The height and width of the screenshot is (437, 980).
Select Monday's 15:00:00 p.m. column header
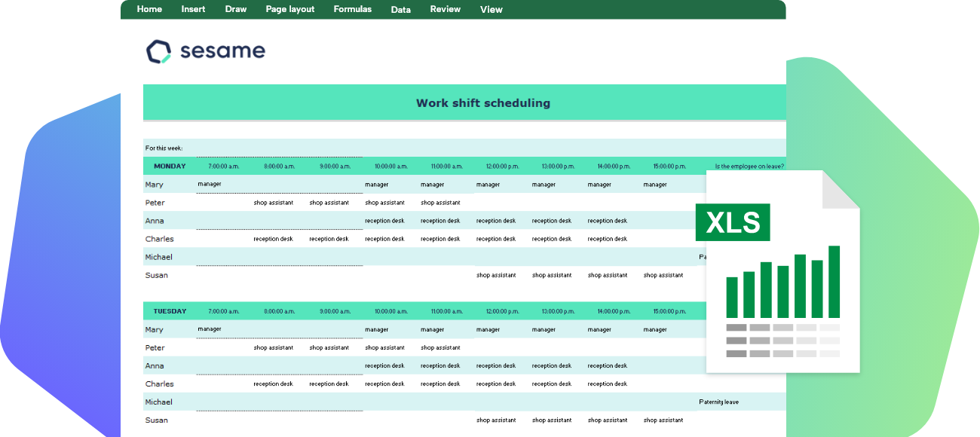pos(669,166)
